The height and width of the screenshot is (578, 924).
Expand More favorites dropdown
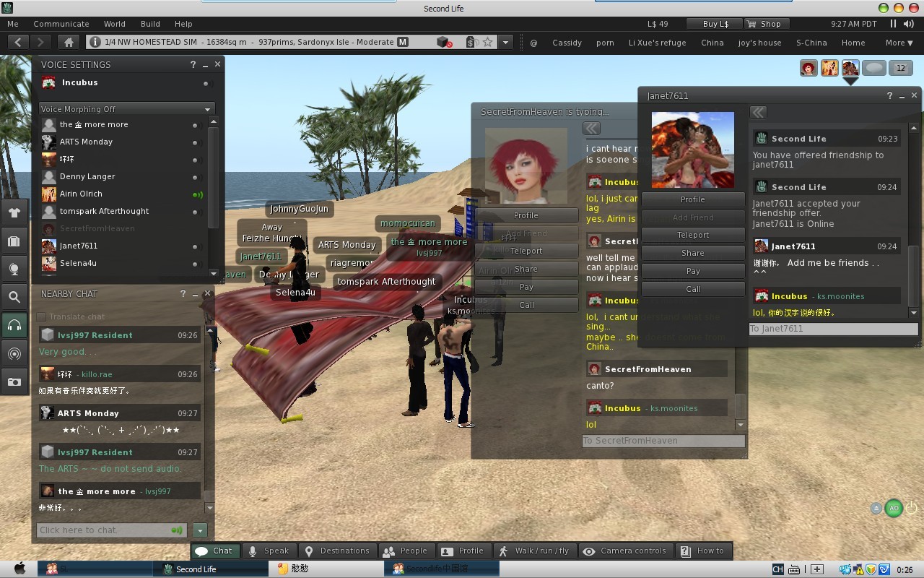point(899,43)
